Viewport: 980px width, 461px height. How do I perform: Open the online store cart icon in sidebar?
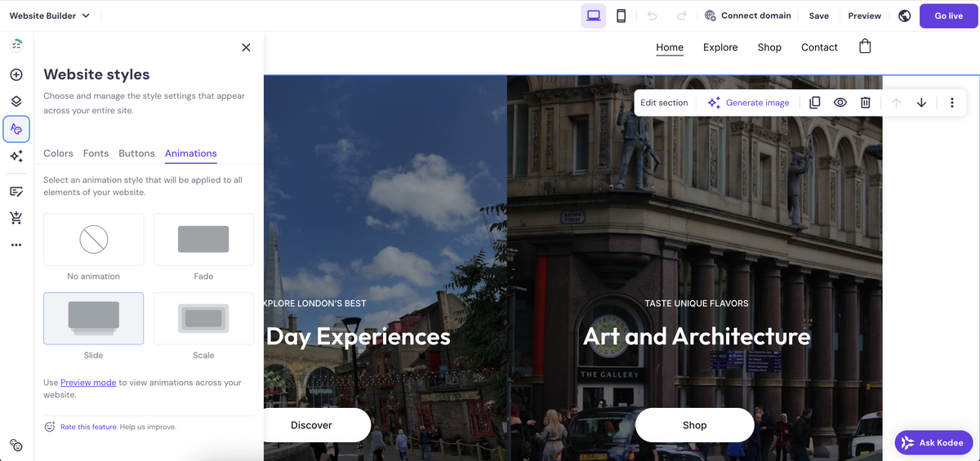(16, 217)
